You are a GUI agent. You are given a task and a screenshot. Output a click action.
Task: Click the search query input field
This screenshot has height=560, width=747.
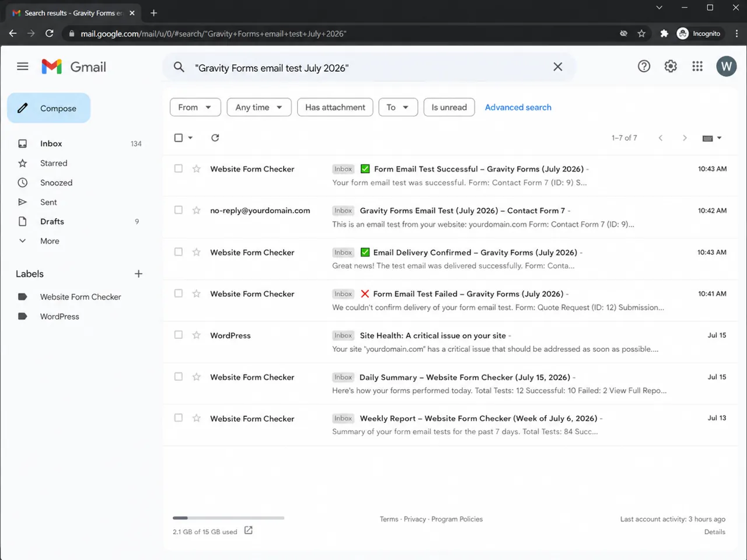[371, 68]
